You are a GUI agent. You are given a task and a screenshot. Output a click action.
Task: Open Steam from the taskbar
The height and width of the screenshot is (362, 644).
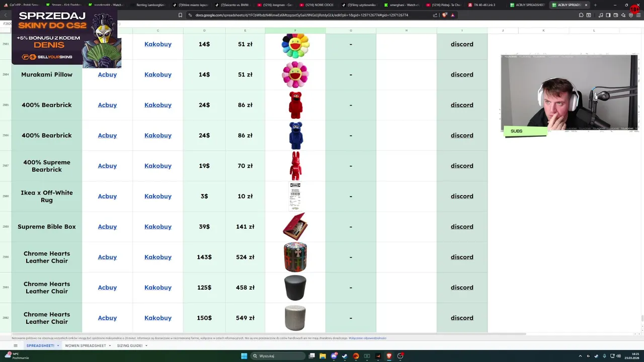point(345,356)
